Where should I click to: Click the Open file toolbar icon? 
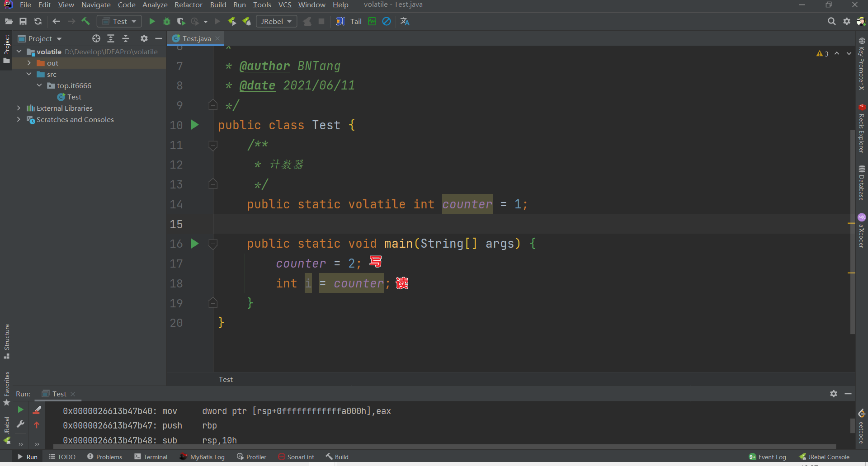(x=9, y=21)
